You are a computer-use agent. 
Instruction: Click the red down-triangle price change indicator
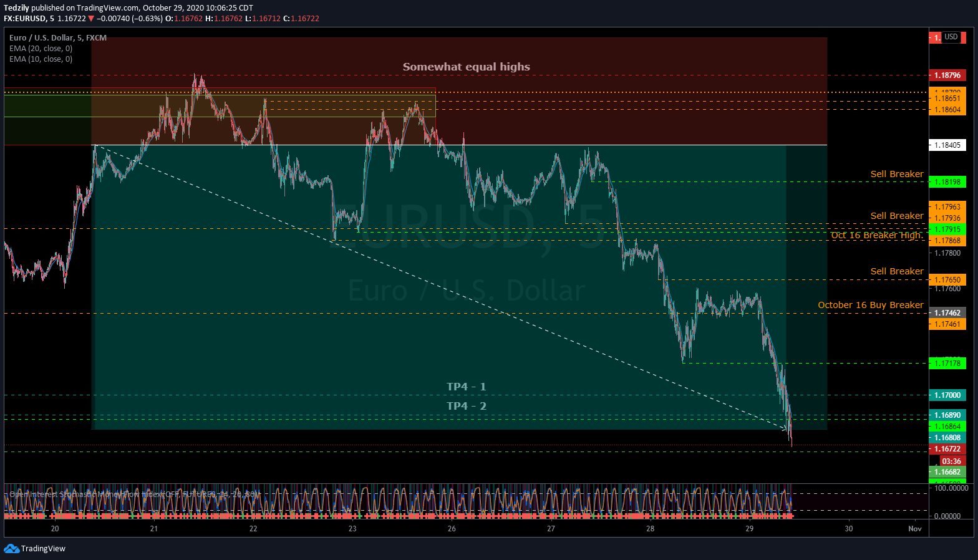(x=91, y=19)
